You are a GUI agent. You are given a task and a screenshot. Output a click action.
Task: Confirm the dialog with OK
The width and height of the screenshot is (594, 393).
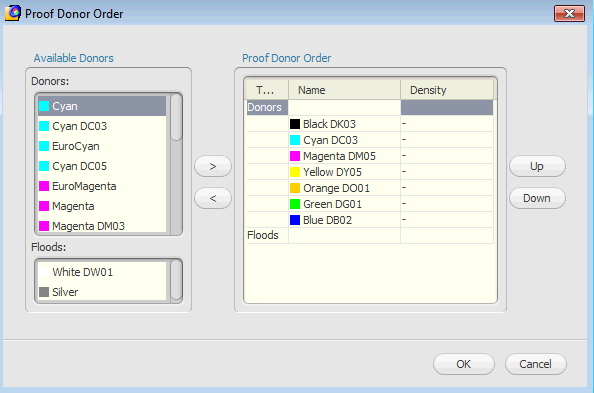point(464,364)
